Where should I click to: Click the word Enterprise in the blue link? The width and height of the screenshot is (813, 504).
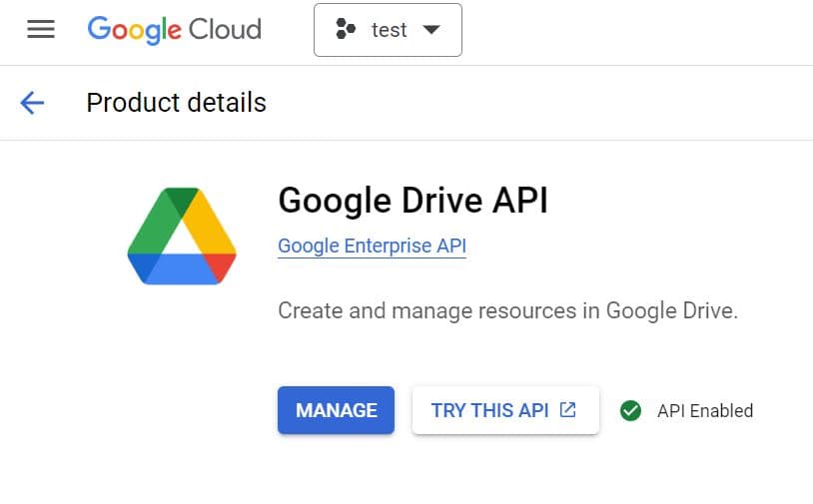click(388, 247)
